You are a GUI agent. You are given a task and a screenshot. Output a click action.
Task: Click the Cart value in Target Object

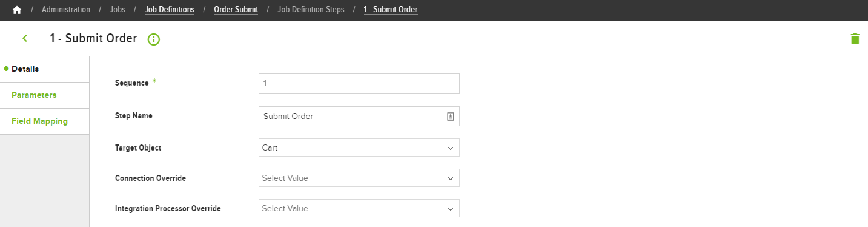(x=270, y=148)
